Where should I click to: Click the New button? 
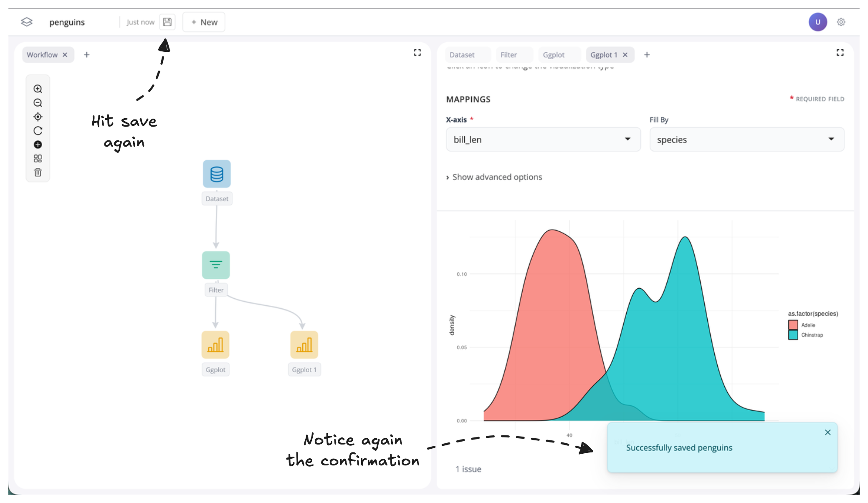(204, 22)
